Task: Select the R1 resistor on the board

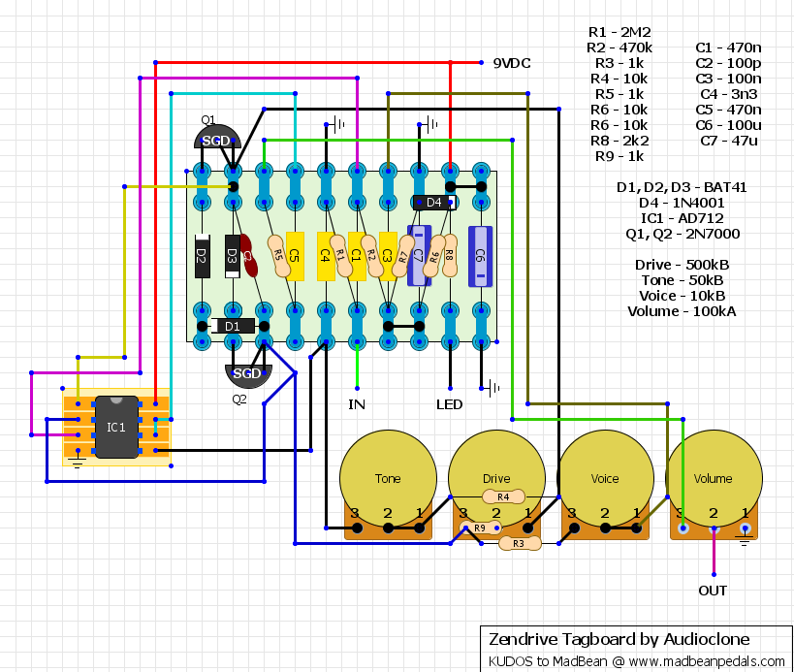Action: coord(341,256)
